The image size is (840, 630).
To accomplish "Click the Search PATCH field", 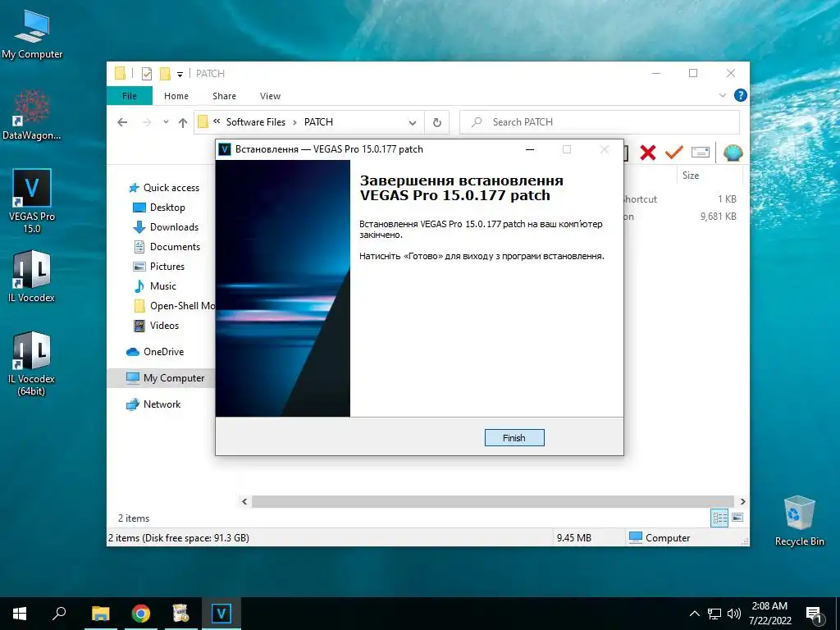I will (600, 122).
